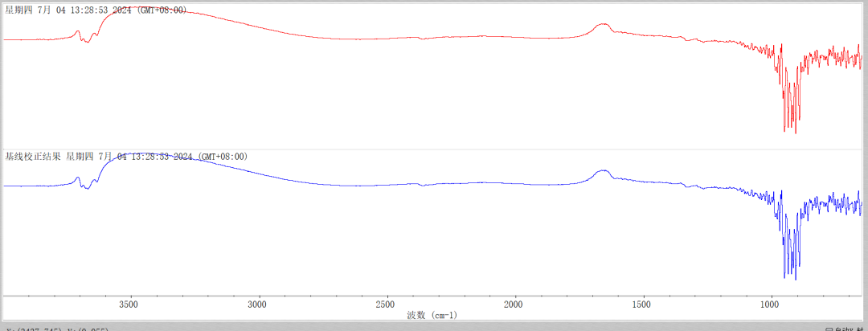
Task: Click the blue curve dip near 3650 cm-1
Action: point(87,188)
